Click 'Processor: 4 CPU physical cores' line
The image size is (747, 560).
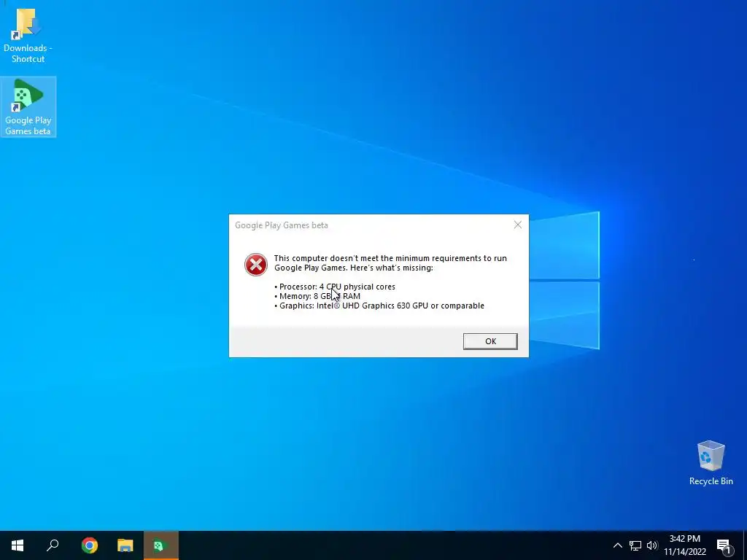(335, 287)
